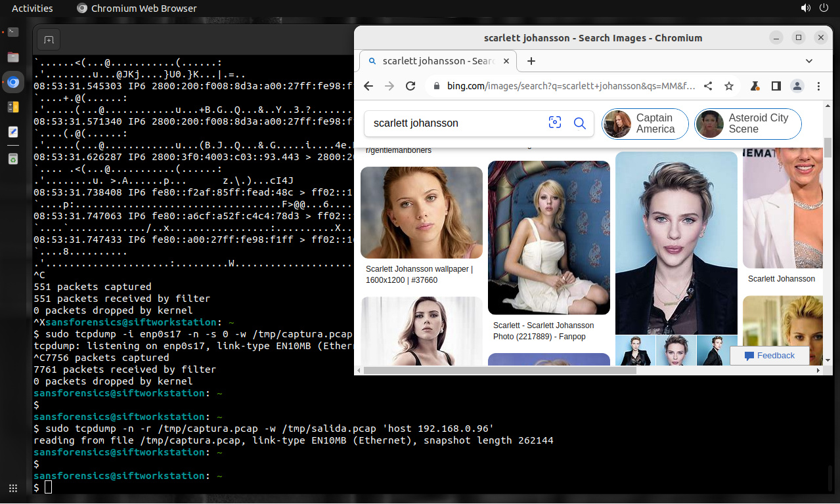
Task: Open the Chromium three-dot menu
Action: 818,86
